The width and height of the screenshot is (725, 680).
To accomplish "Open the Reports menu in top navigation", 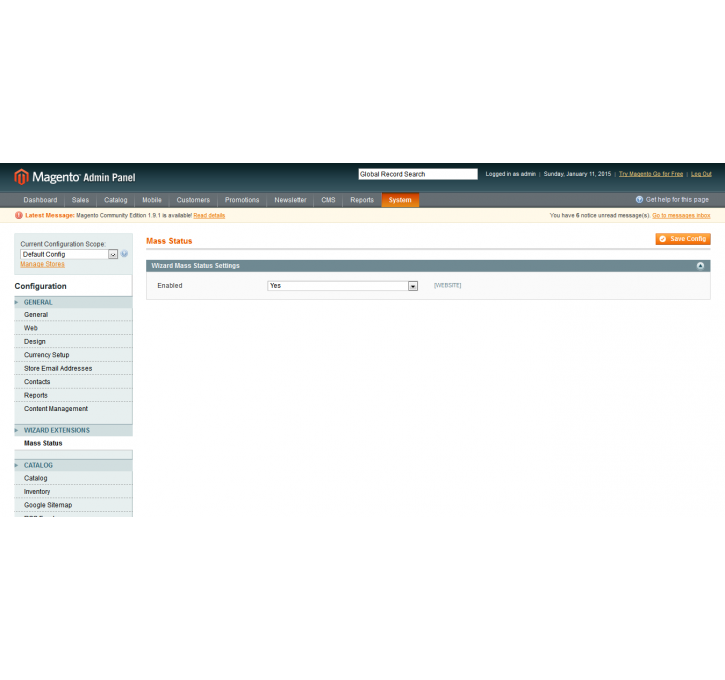I will pyautogui.click(x=362, y=200).
